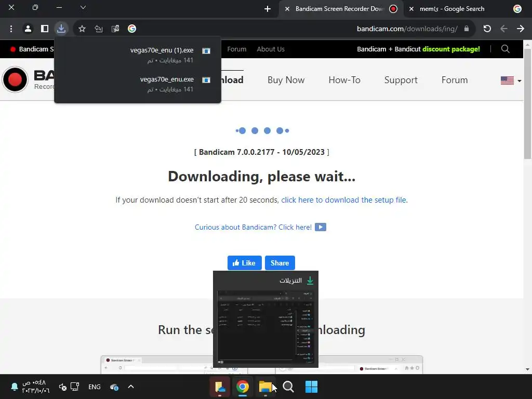532x399 pixels.
Task: Open File Explorer from the taskbar
Action: click(265, 387)
